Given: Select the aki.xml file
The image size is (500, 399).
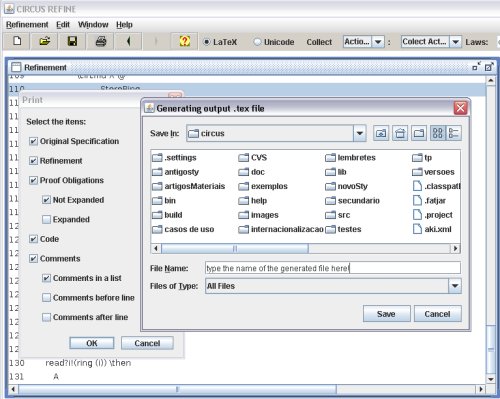Looking at the screenshot, I should [432, 229].
